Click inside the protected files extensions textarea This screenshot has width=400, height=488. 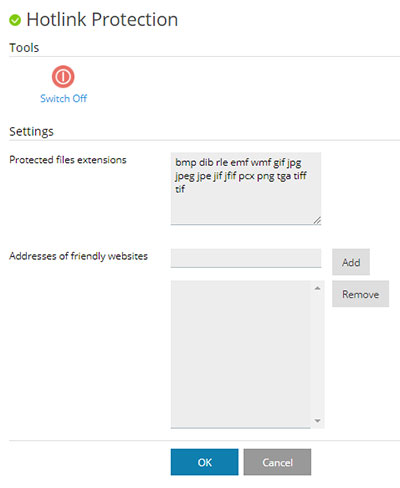pyautogui.click(x=246, y=188)
